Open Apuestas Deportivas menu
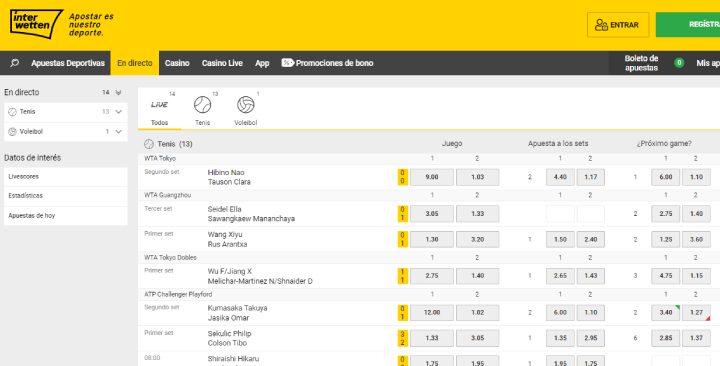 (x=68, y=63)
